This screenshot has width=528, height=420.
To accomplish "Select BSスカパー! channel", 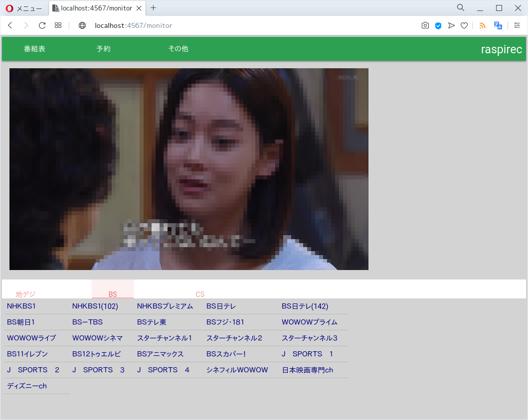I will [226, 354].
